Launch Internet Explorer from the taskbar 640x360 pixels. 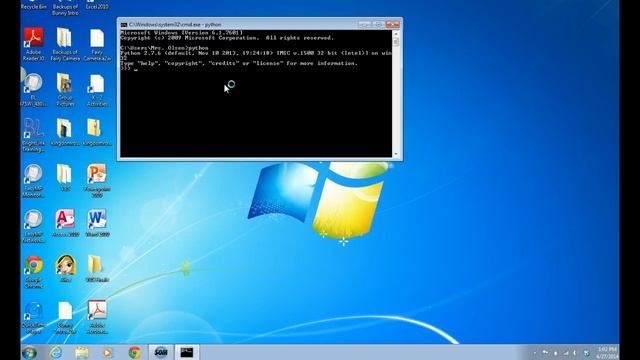tap(56, 352)
